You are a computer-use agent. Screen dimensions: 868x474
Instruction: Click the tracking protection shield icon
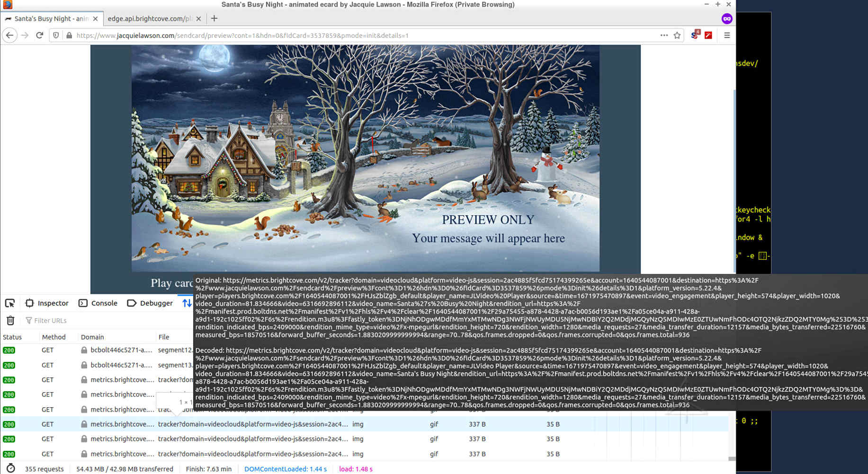56,35
